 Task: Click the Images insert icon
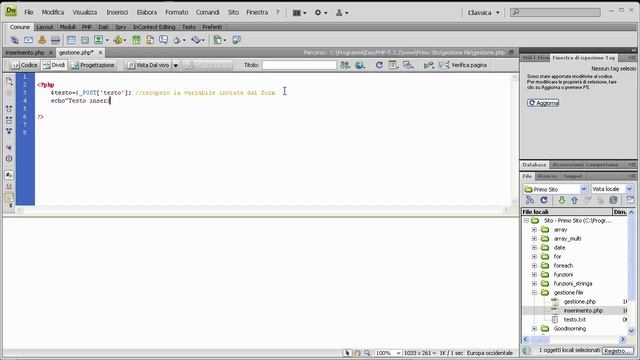click(100, 40)
